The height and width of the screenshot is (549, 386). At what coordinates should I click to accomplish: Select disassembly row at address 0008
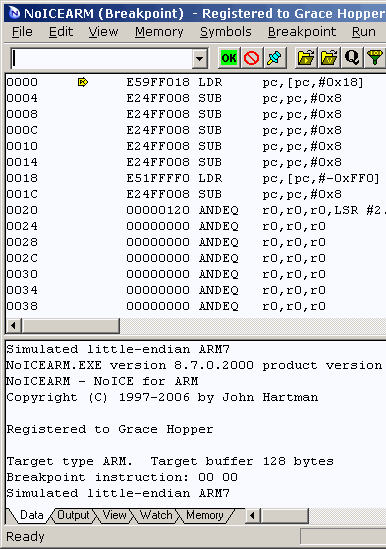tap(195, 114)
